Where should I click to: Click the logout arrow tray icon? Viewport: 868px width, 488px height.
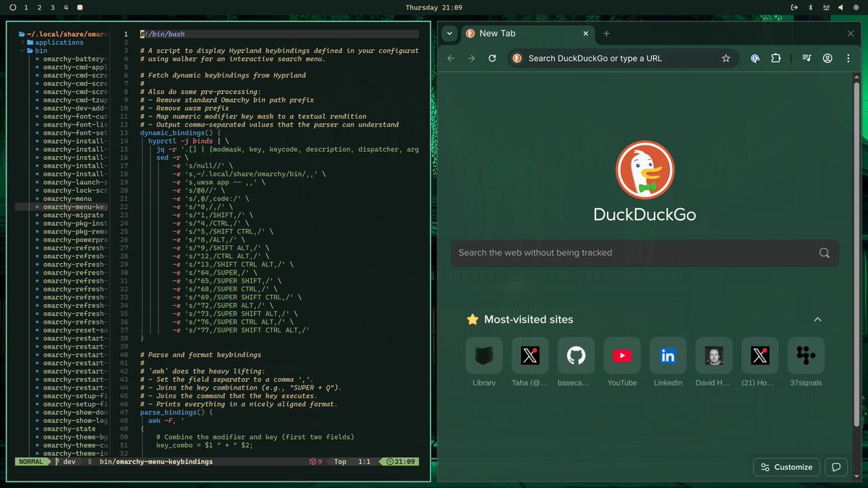795,7
